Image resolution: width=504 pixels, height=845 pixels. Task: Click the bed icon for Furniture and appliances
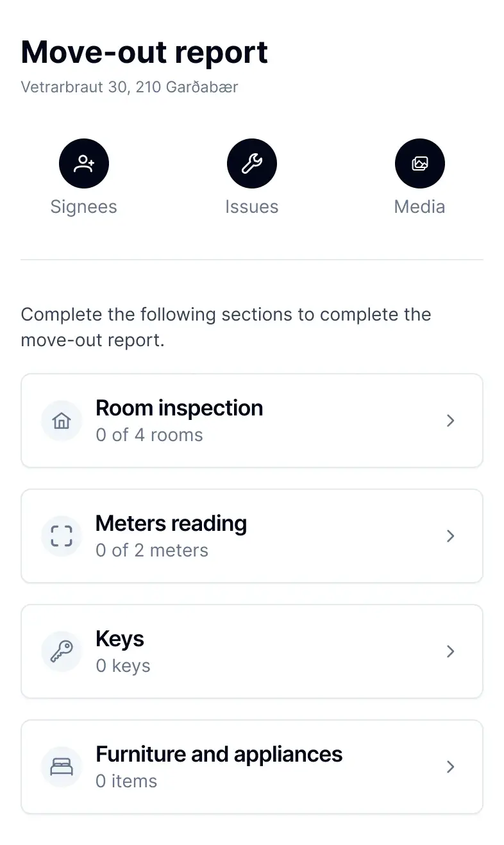tap(62, 767)
